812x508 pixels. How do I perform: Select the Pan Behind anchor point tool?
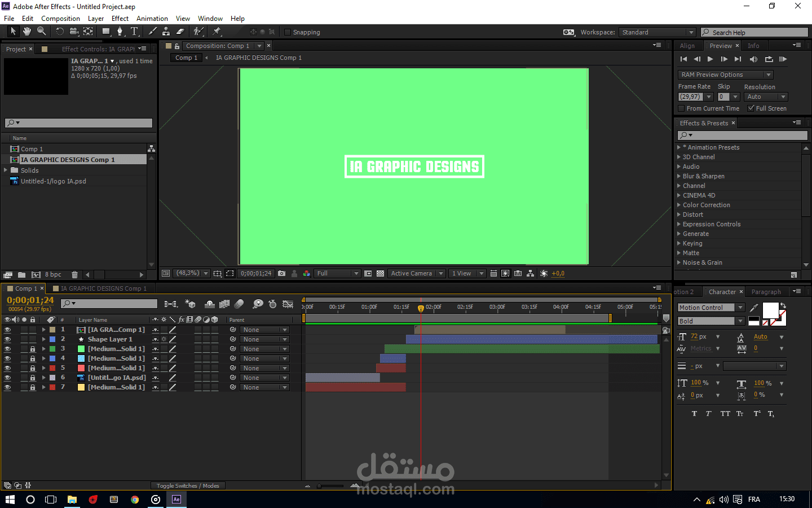coord(88,32)
